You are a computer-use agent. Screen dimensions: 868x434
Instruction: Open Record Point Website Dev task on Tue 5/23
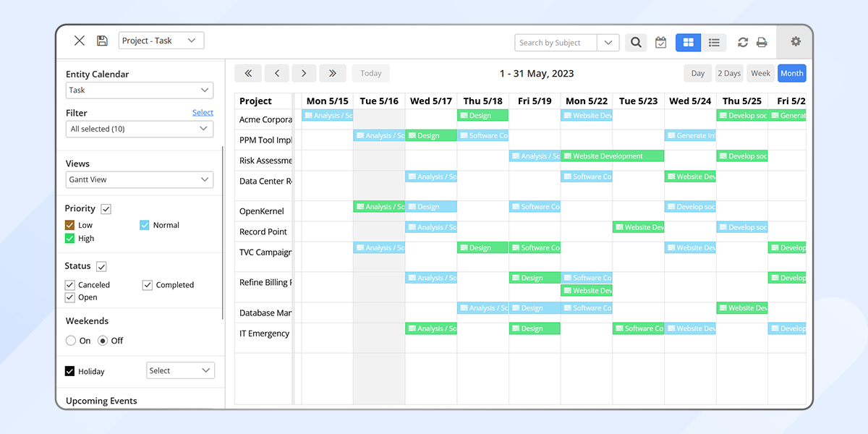point(639,227)
